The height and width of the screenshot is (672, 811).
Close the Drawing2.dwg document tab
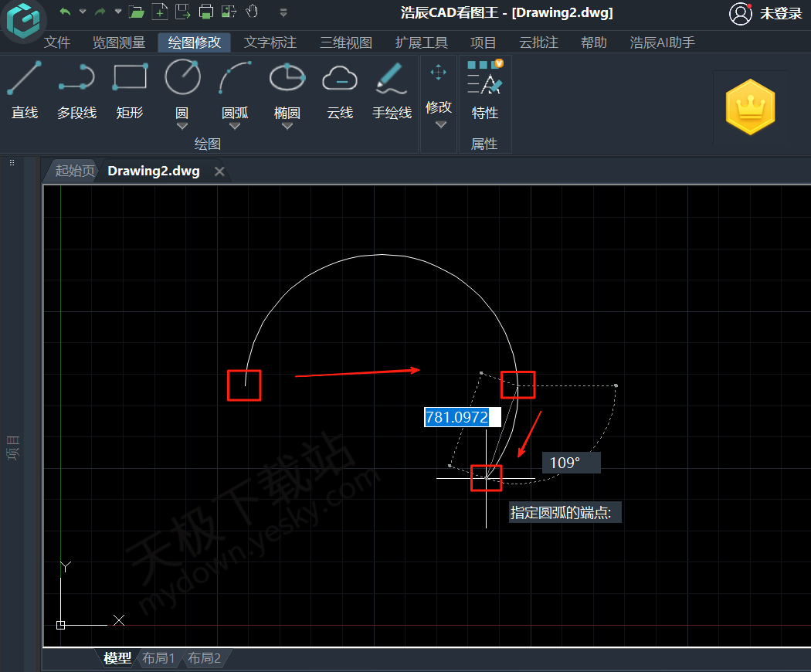pyautogui.click(x=219, y=171)
